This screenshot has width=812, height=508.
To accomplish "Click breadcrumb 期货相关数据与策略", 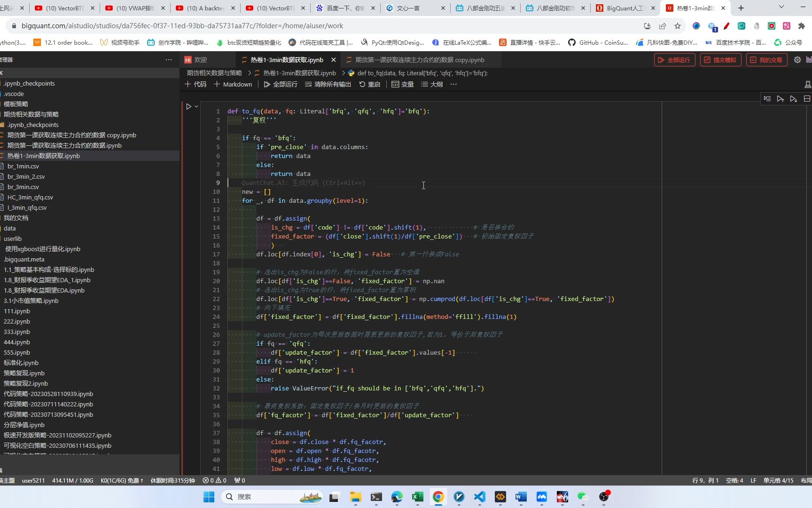I will 214,73.
